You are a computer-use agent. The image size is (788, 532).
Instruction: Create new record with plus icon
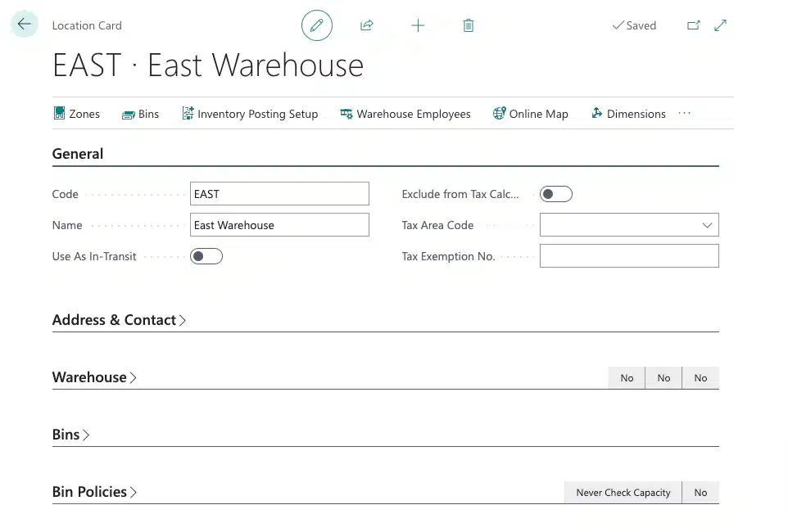click(418, 25)
